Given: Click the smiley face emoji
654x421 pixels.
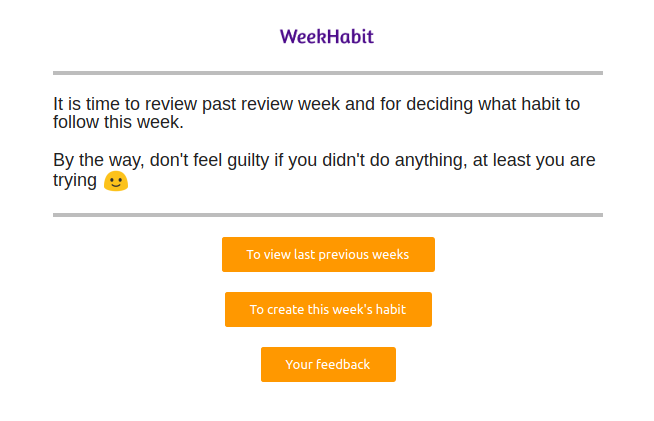Looking at the screenshot, I should 116,181.
